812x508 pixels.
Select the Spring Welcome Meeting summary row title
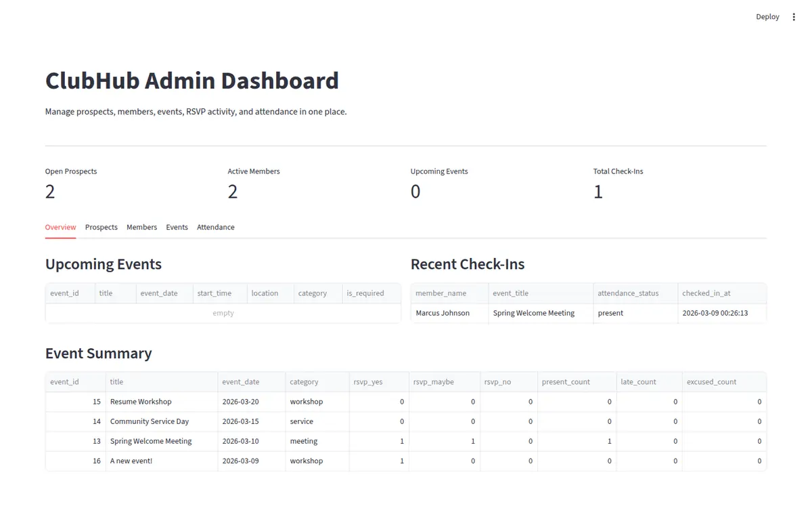[162, 441]
